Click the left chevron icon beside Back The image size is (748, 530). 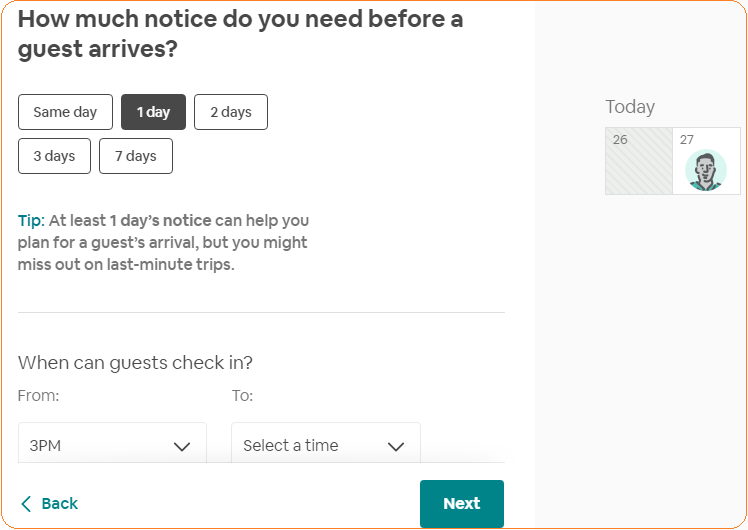pos(26,504)
